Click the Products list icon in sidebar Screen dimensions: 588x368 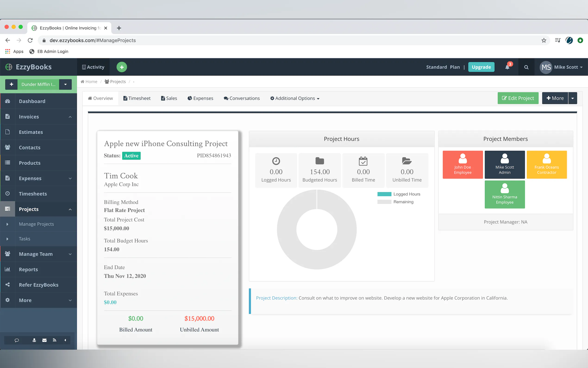click(x=8, y=163)
